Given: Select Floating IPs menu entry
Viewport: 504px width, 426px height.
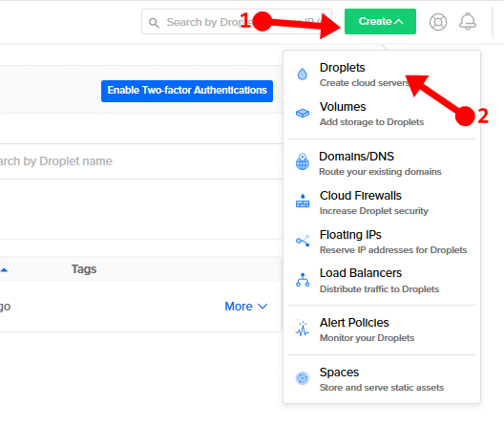Looking at the screenshot, I should pyautogui.click(x=382, y=242).
